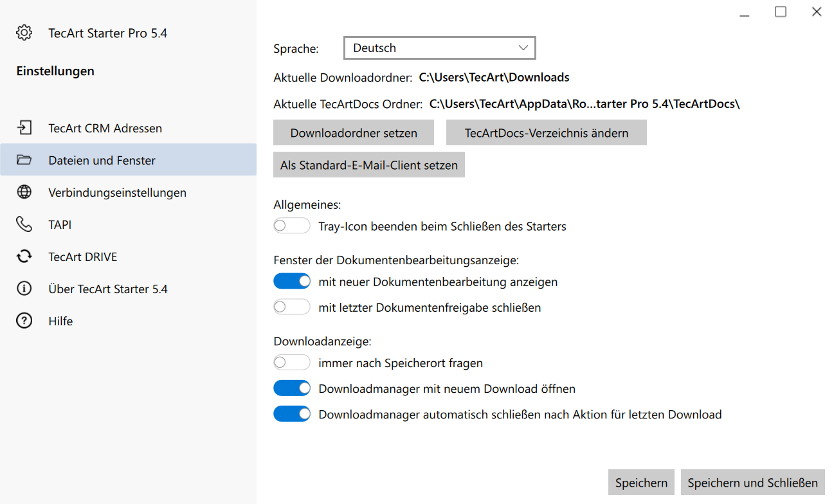Open Über TecArt Starter 5.4 page
The image size is (834, 504).
click(x=128, y=289)
